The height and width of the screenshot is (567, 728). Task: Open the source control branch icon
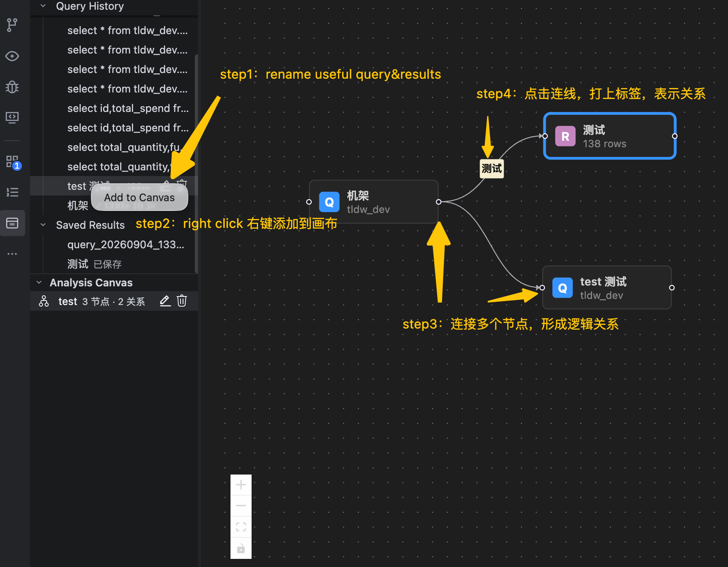click(x=12, y=25)
